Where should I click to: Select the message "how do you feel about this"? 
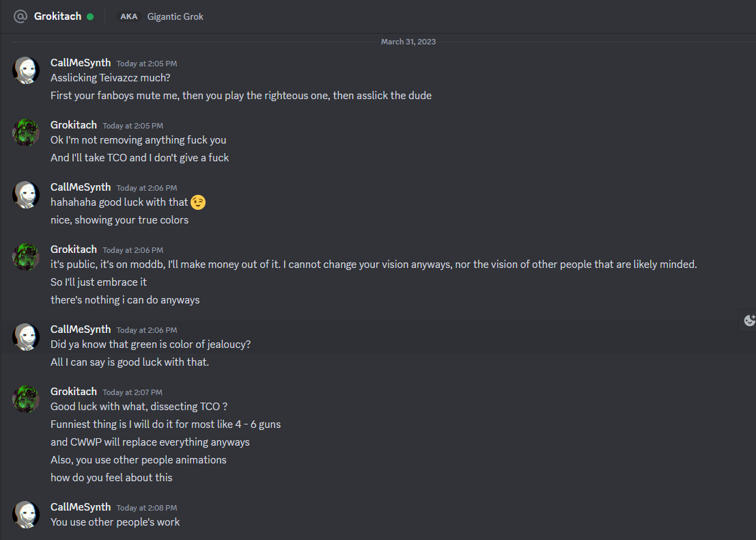(x=111, y=477)
